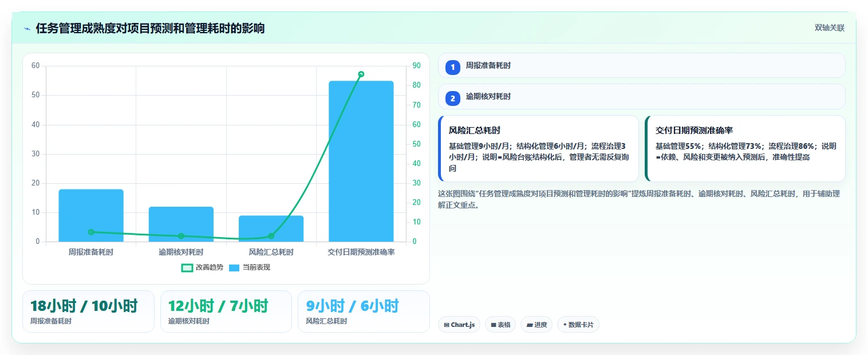
Task: Click the 表格 tag
Action: [500, 325]
